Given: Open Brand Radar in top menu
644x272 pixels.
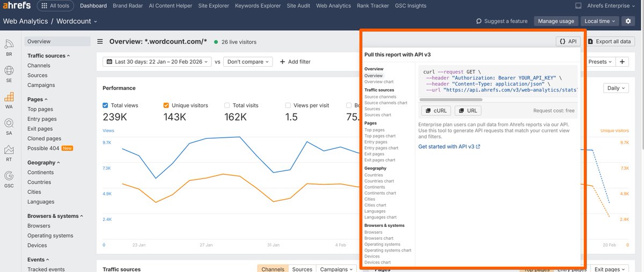Looking at the screenshot, I should point(128,6).
